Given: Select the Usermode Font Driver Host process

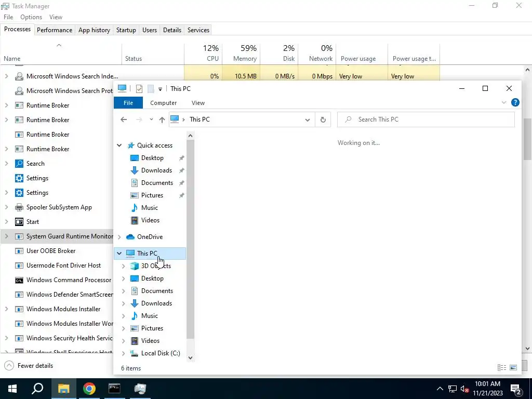Looking at the screenshot, I should (x=63, y=265).
